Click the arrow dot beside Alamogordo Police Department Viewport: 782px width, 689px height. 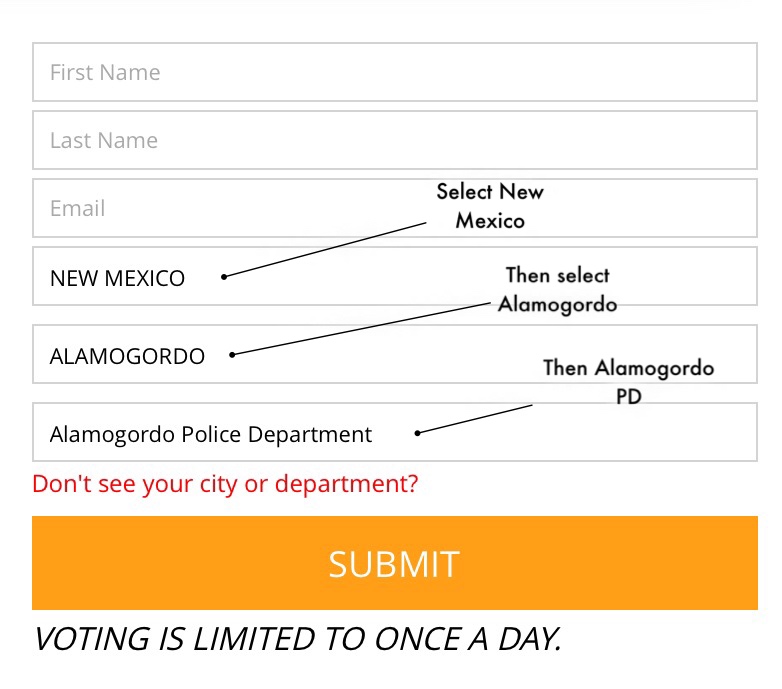coord(417,433)
